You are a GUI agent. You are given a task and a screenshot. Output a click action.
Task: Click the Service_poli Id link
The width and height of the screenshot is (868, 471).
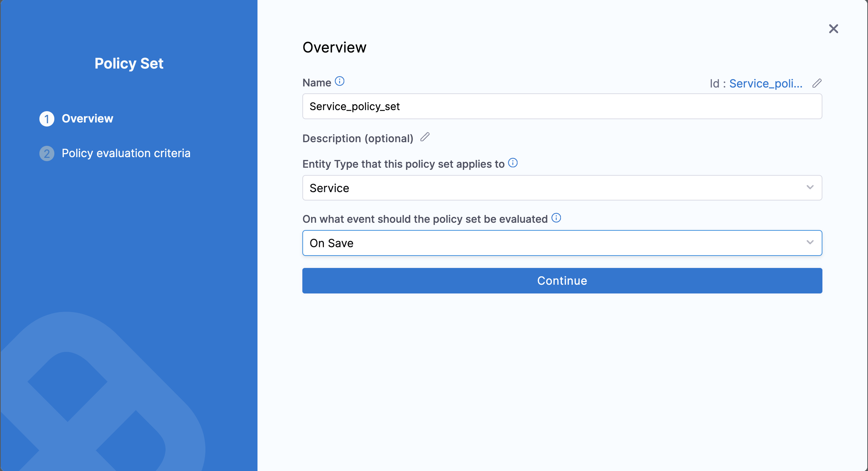766,83
